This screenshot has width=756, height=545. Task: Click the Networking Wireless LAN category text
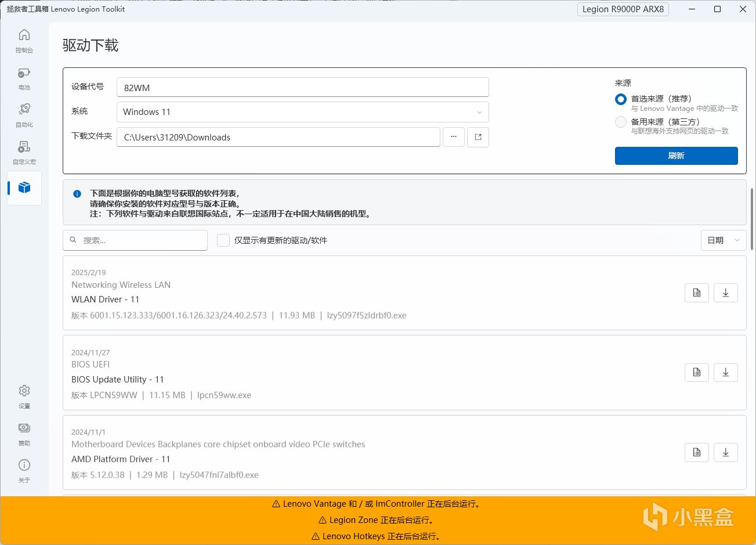[x=121, y=285]
